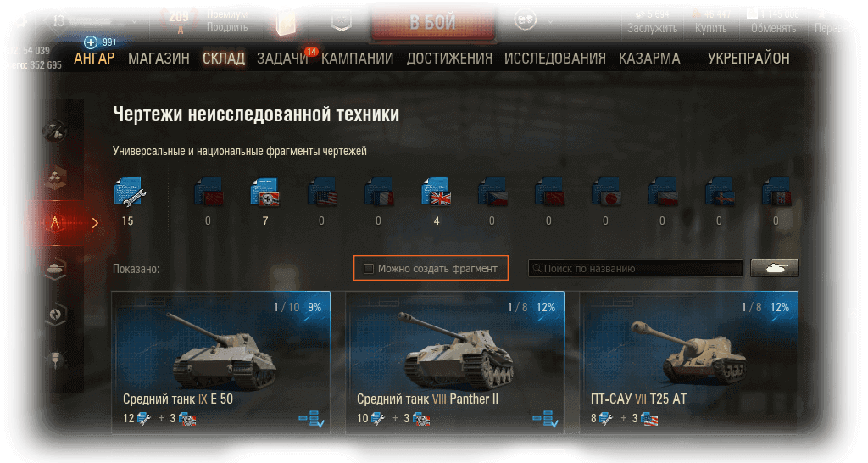868x463 pixels.
Task: Switch to the ИССЛЕДОВАНИЯ tab
Action: coord(554,59)
